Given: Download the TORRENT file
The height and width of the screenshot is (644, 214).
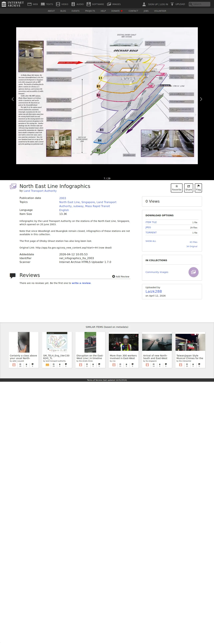Looking at the screenshot, I should pos(151,233).
